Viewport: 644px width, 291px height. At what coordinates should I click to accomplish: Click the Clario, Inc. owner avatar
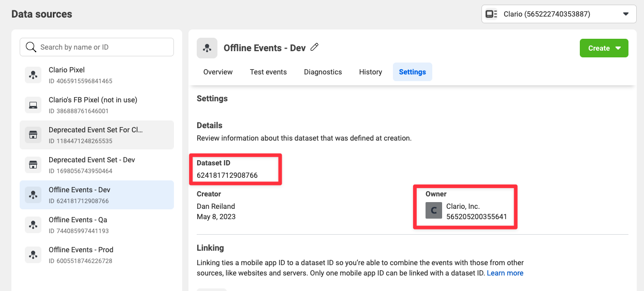tap(434, 211)
